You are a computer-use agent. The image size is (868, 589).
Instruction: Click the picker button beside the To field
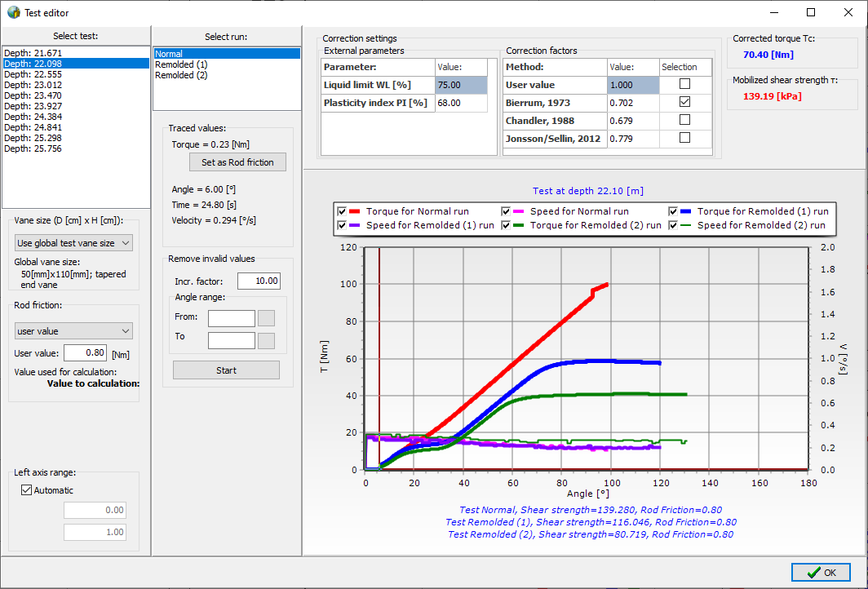(267, 340)
